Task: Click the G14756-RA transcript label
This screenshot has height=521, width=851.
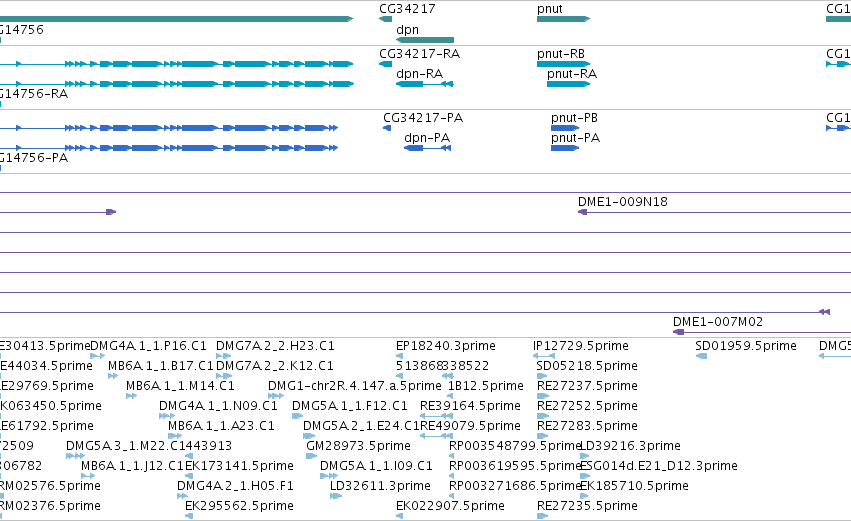Action: coord(34,94)
